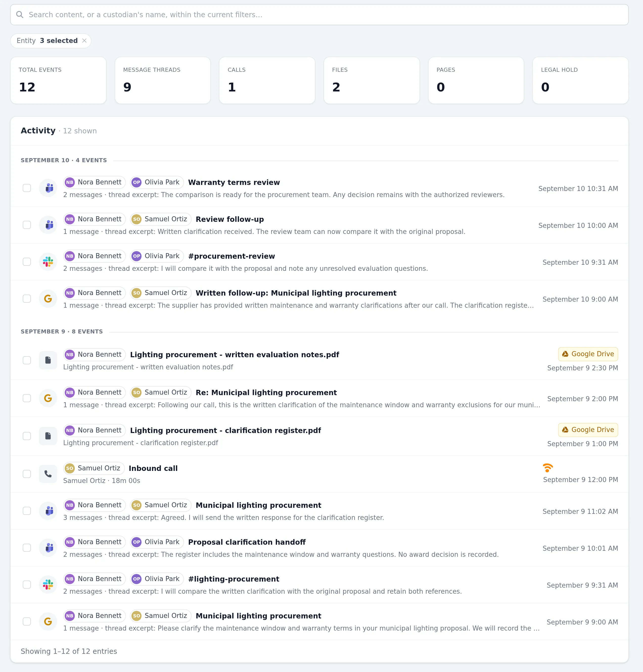Click the Legal Hold card

click(x=580, y=81)
